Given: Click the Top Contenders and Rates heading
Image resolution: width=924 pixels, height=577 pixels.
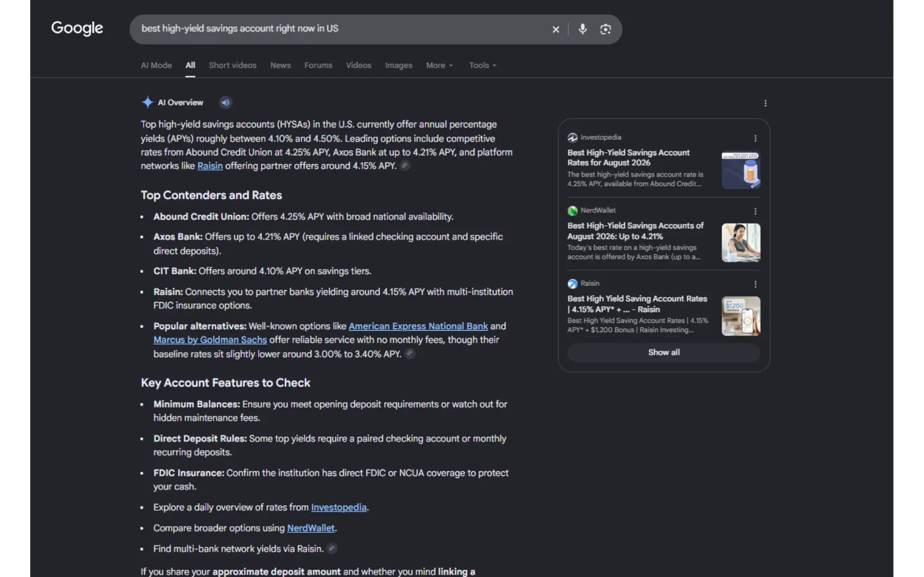Looking at the screenshot, I should click(211, 195).
